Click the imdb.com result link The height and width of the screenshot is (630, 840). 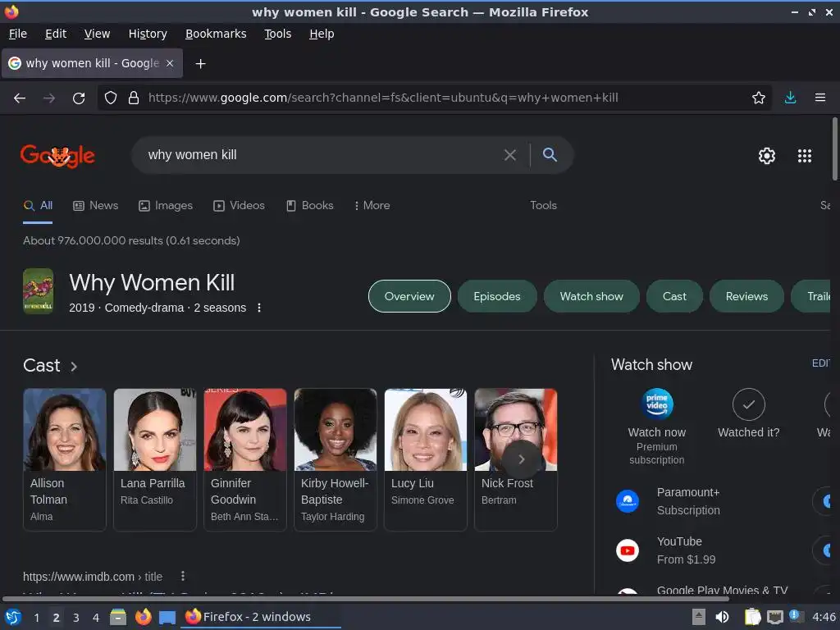point(92,577)
